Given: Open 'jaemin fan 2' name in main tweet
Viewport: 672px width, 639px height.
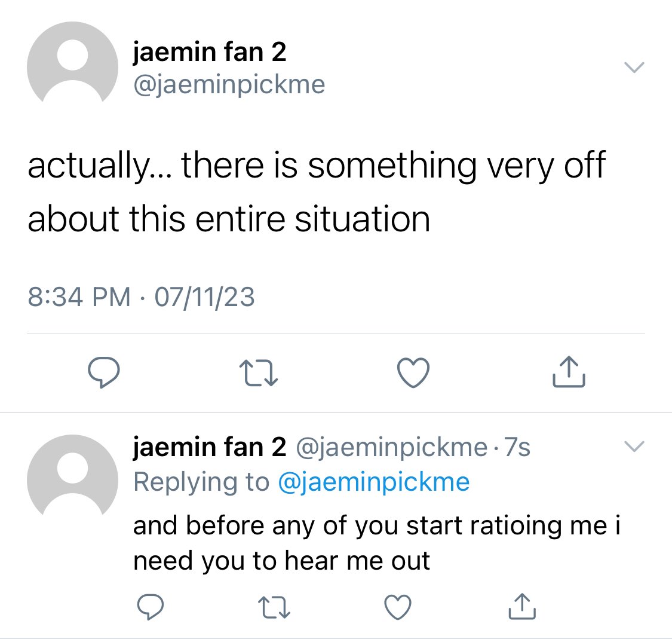Looking at the screenshot, I should point(209,53).
